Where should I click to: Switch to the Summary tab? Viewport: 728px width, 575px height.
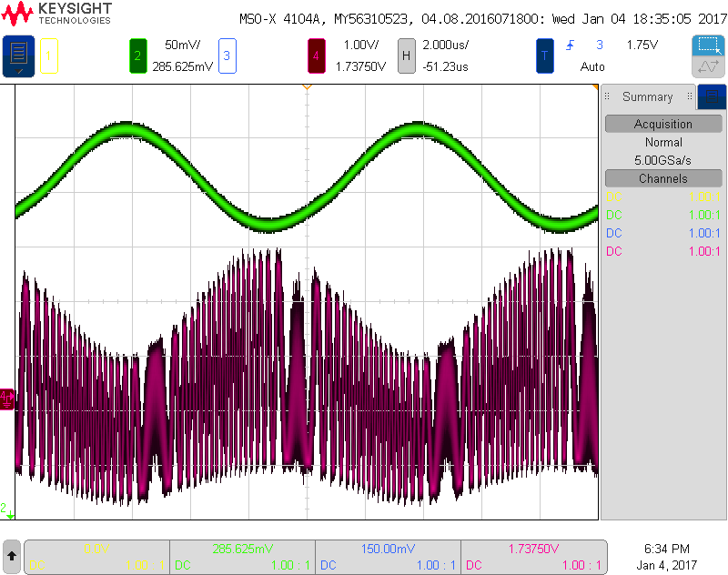point(647,96)
